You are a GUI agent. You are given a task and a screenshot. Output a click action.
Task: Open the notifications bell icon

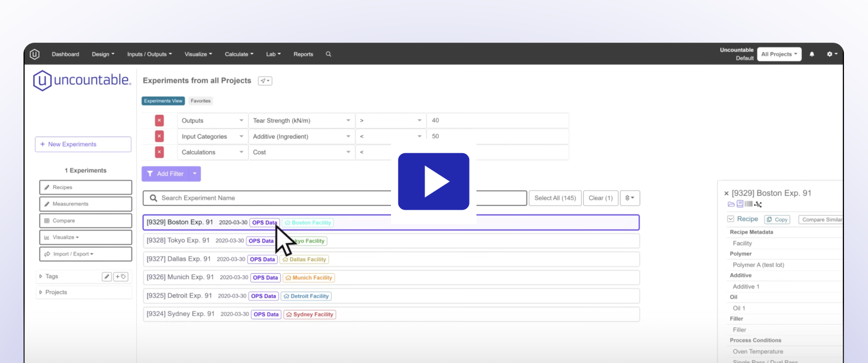[812, 54]
